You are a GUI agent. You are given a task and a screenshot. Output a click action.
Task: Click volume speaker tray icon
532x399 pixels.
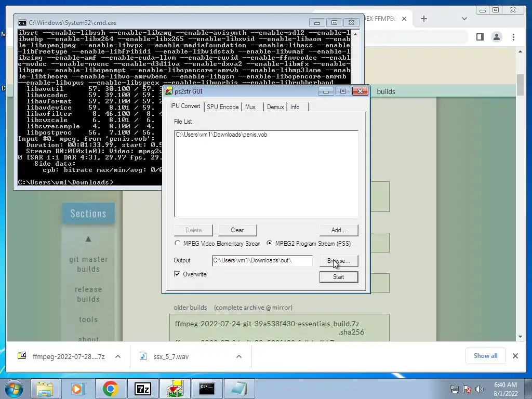pyautogui.click(x=479, y=389)
